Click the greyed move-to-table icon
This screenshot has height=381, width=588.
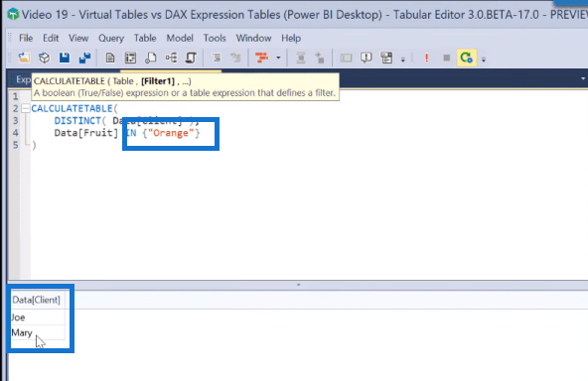point(320,58)
